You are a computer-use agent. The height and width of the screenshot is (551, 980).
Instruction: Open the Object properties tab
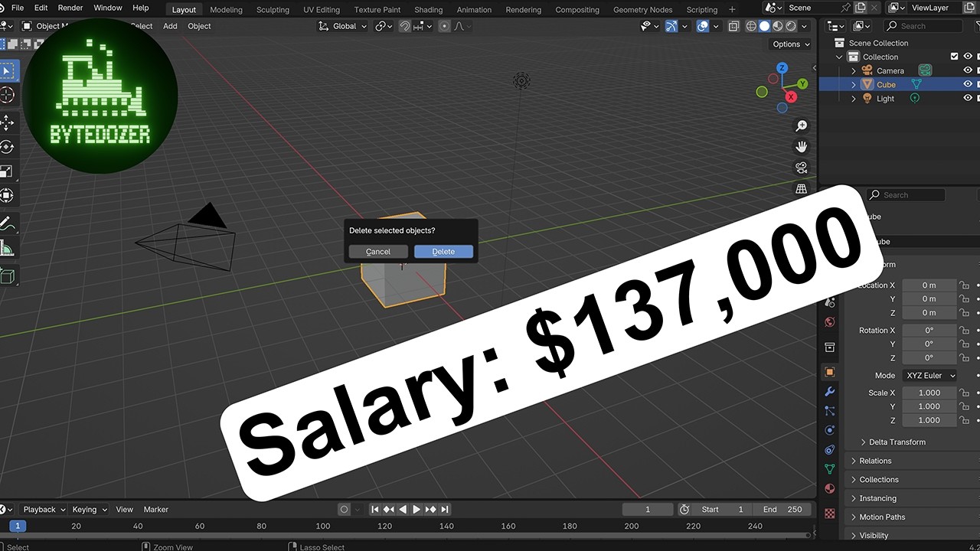[x=829, y=372]
